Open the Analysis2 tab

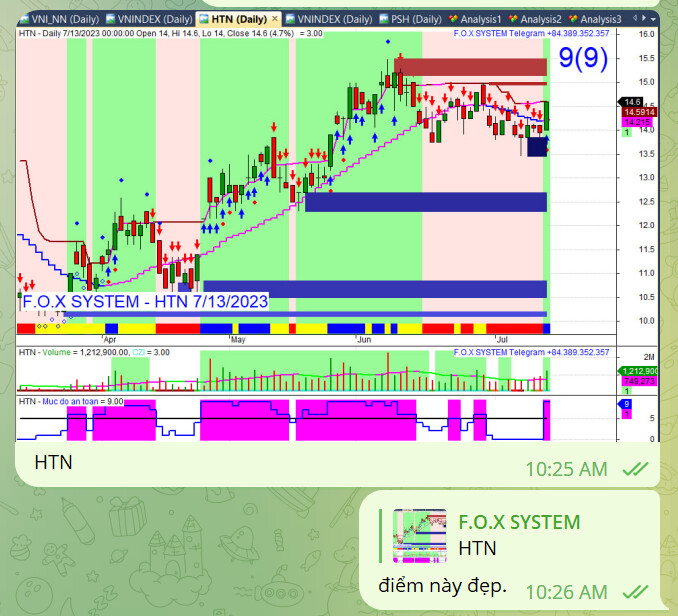[x=535, y=19]
